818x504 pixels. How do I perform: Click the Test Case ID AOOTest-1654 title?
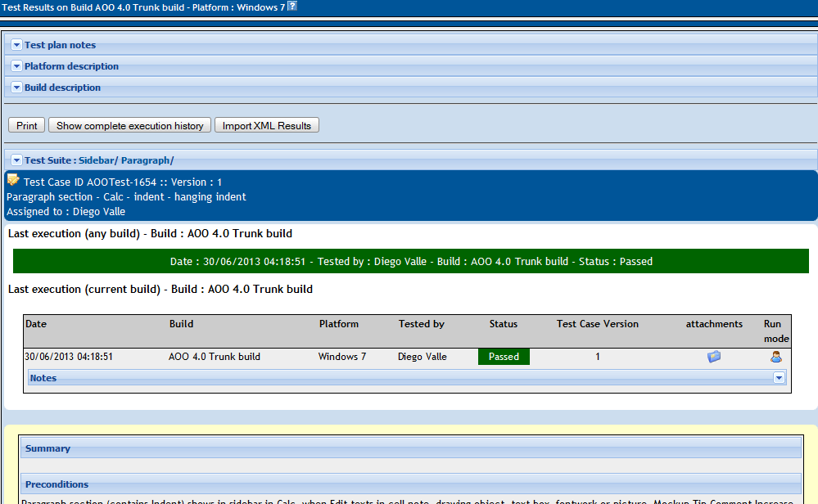tap(123, 182)
